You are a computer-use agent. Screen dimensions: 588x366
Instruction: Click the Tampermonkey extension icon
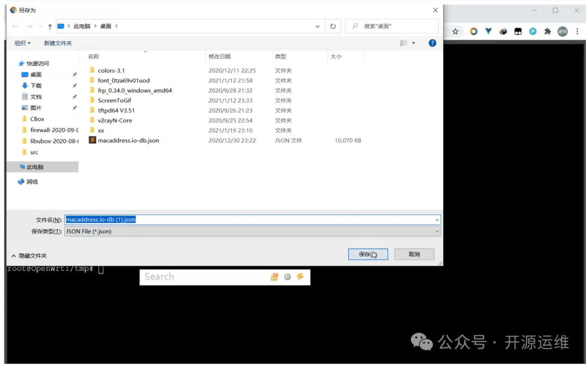[x=518, y=32]
